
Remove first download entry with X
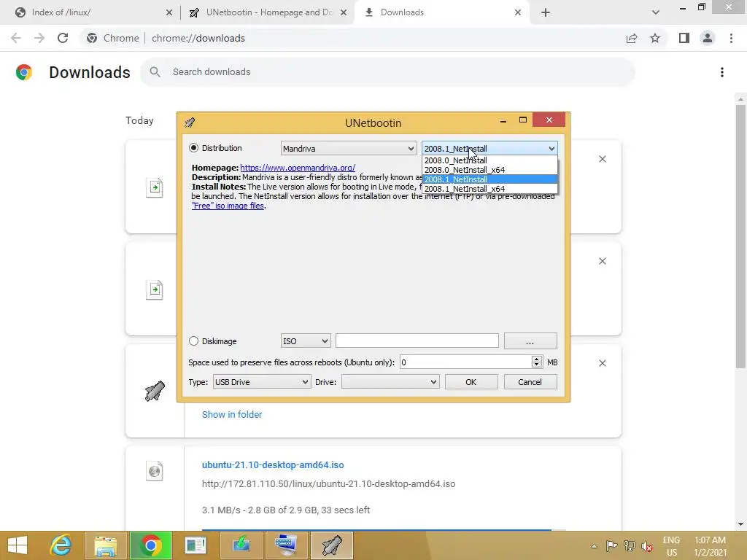(602, 159)
